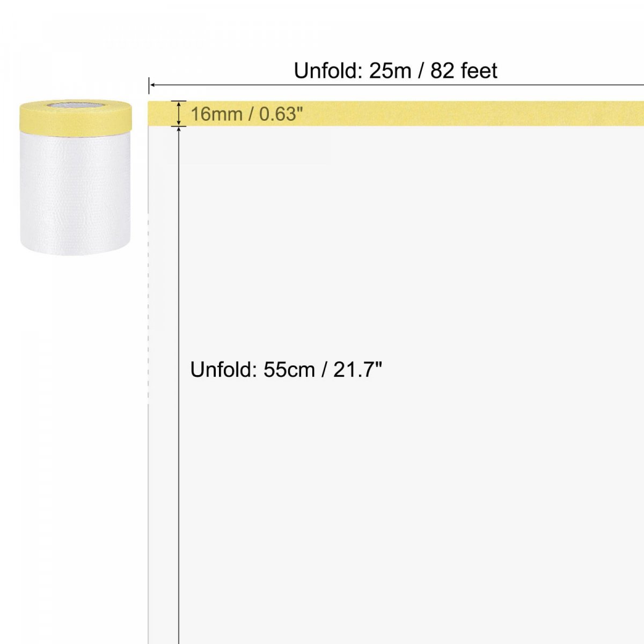The image size is (644, 644).
Task: Click the "25m" value in the top label
Action: tap(390, 71)
